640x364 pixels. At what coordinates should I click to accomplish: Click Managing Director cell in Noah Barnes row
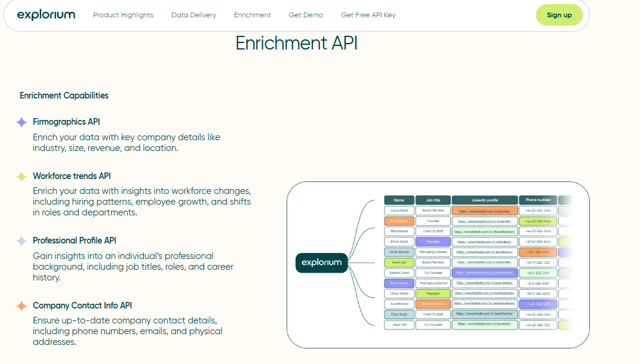[433, 252]
